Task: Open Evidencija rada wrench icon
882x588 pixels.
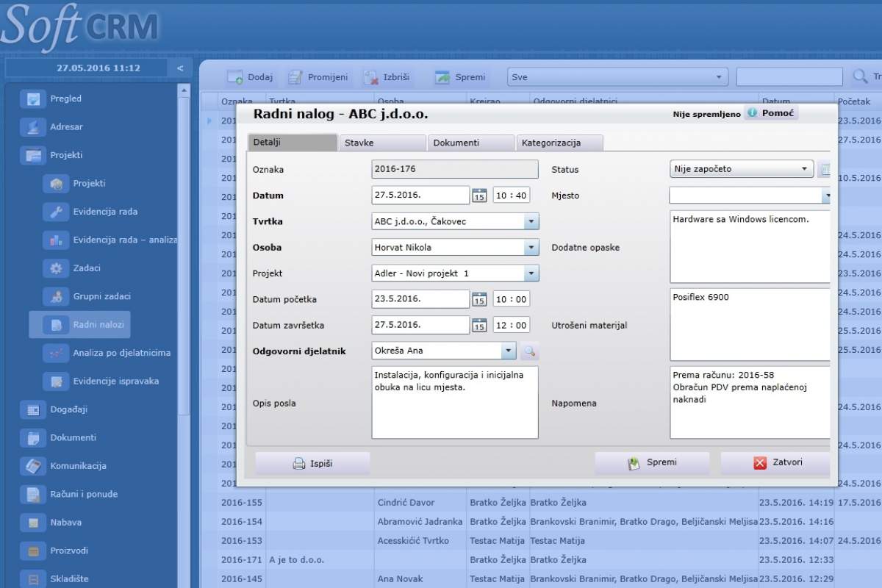Action: (x=56, y=212)
